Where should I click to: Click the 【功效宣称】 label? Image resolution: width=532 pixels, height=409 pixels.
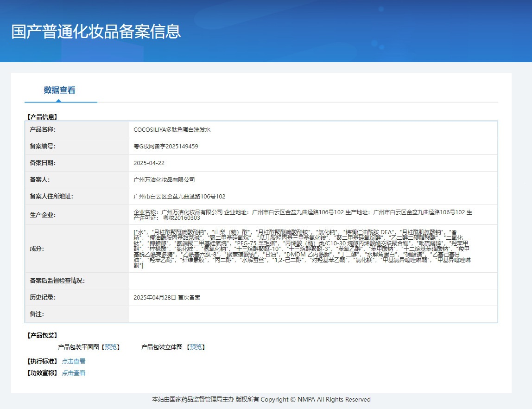43,373
